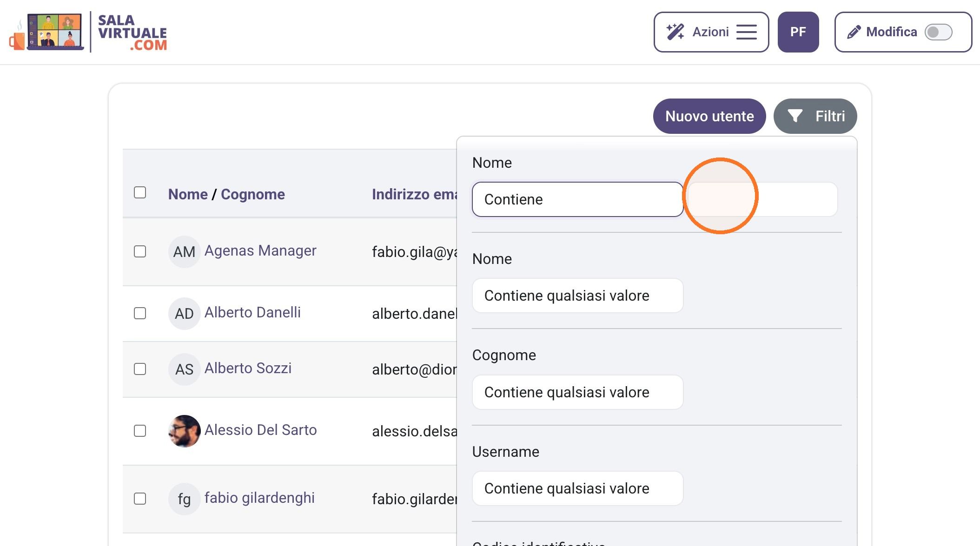980x546 pixels.
Task: Toggle the Modifica edit mode switch
Action: point(938,32)
